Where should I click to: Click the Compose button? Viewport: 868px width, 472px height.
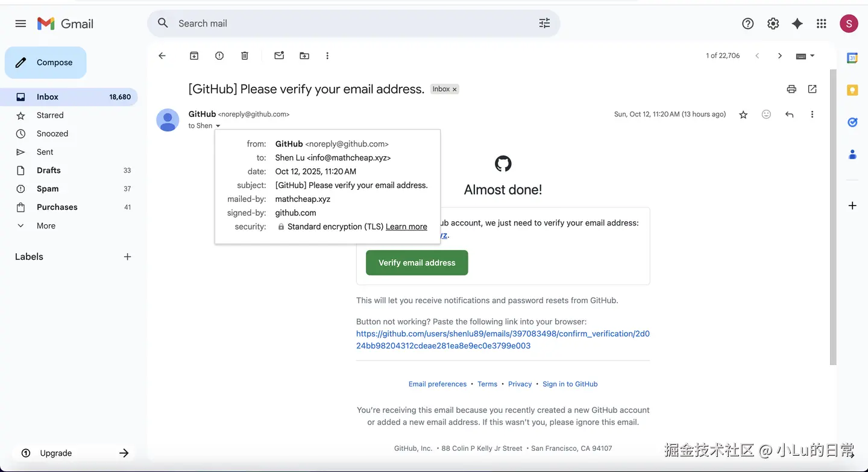tap(46, 63)
